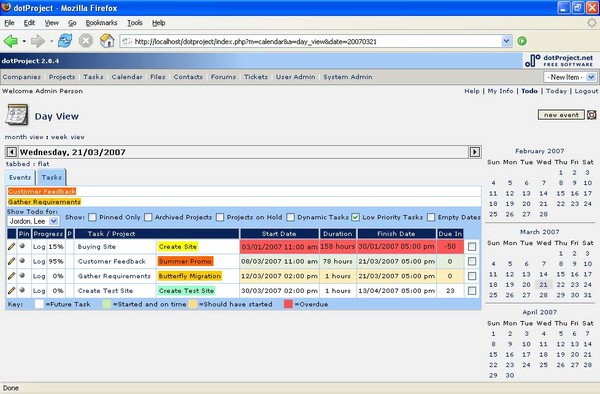The width and height of the screenshot is (600, 394).
Task: Click pencil edit icon for Buying Site
Action: click(11, 247)
